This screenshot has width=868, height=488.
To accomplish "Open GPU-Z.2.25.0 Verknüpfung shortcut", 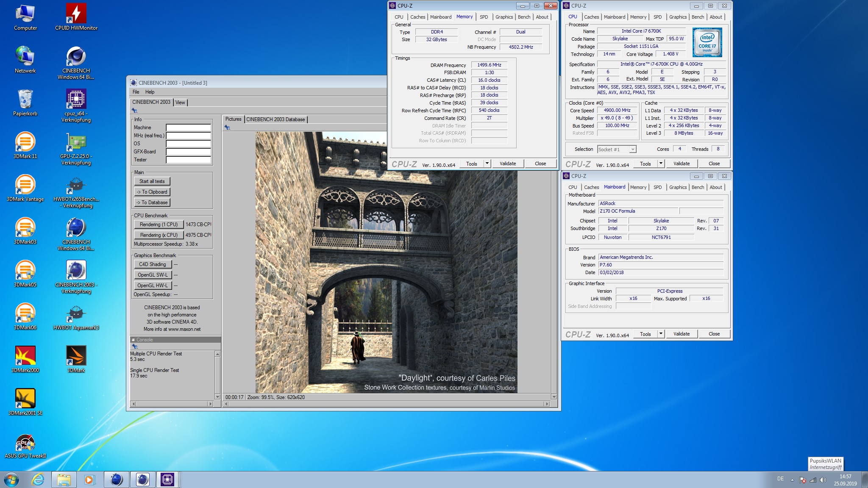I will [x=76, y=149].
